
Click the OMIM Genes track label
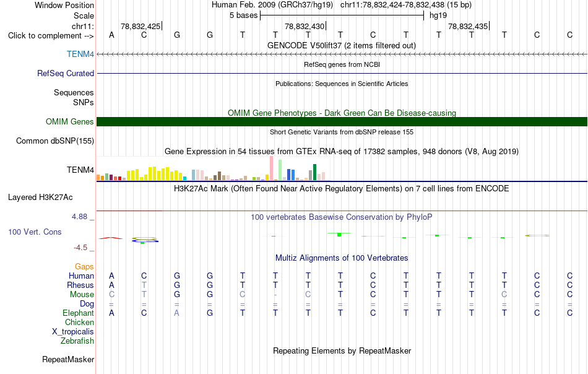[x=69, y=121]
